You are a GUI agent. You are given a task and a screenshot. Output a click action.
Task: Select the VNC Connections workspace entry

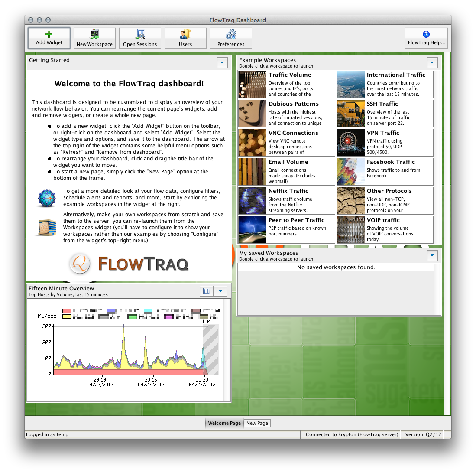pyautogui.click(x=287, y=143)
